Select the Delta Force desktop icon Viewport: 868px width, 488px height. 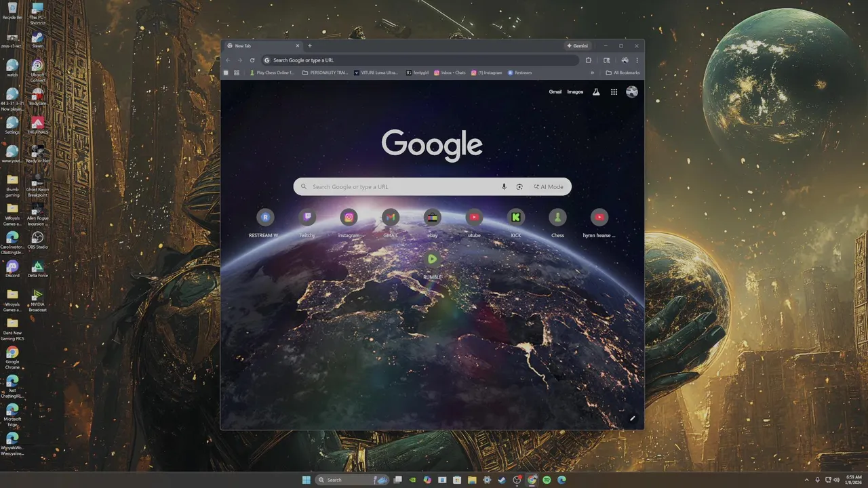click(x=37, y=269)
